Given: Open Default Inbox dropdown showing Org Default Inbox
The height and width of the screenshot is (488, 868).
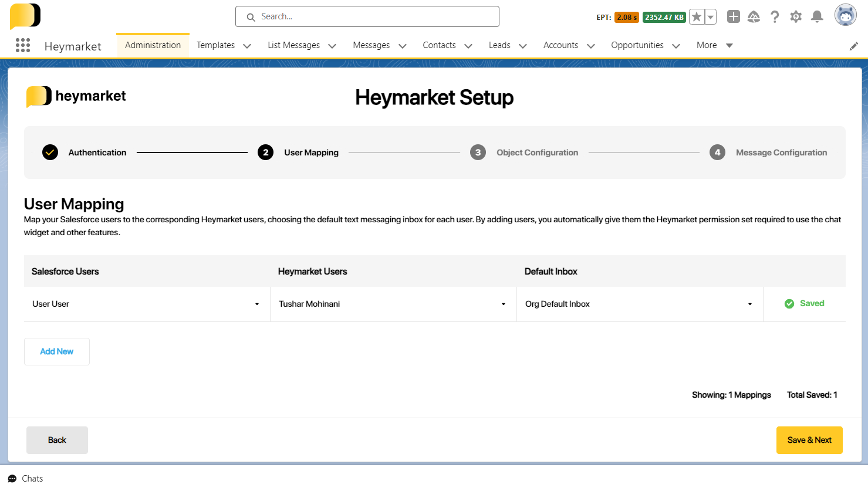Looking at the screenshot, I should (640, 304).
